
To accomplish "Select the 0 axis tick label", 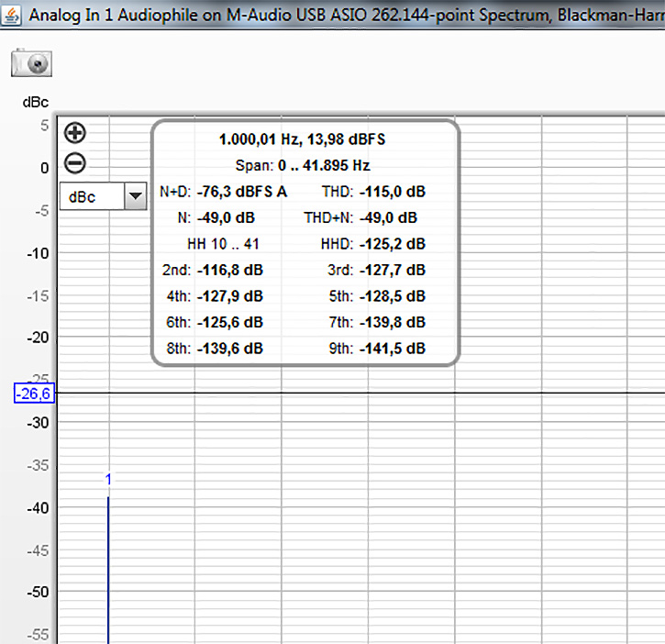I will pos(45,169).
